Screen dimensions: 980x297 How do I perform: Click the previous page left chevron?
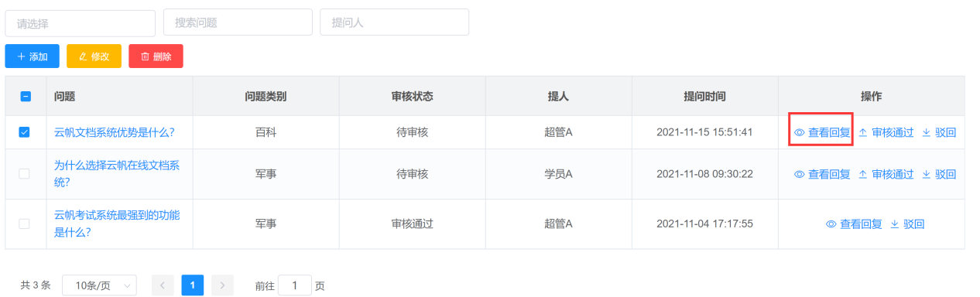[163, 285]
